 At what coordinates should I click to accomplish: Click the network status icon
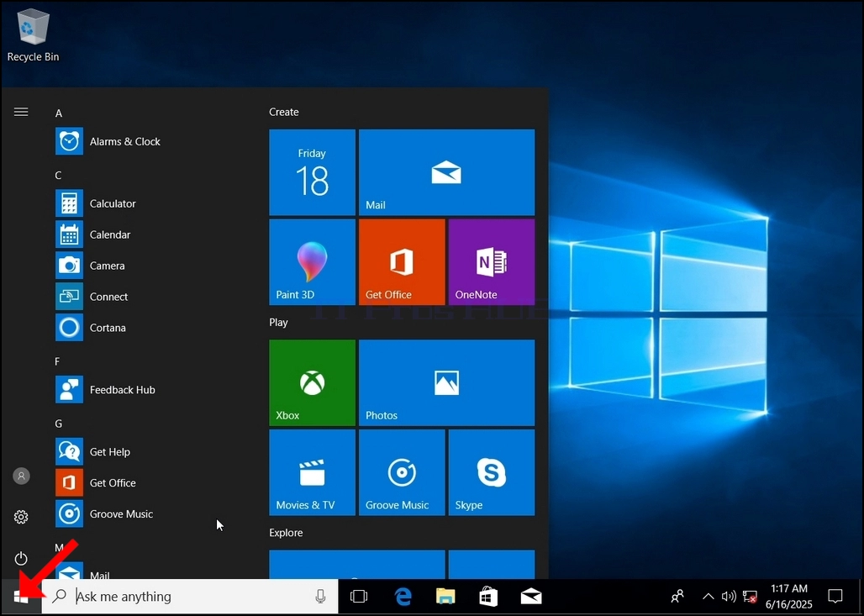750,597
